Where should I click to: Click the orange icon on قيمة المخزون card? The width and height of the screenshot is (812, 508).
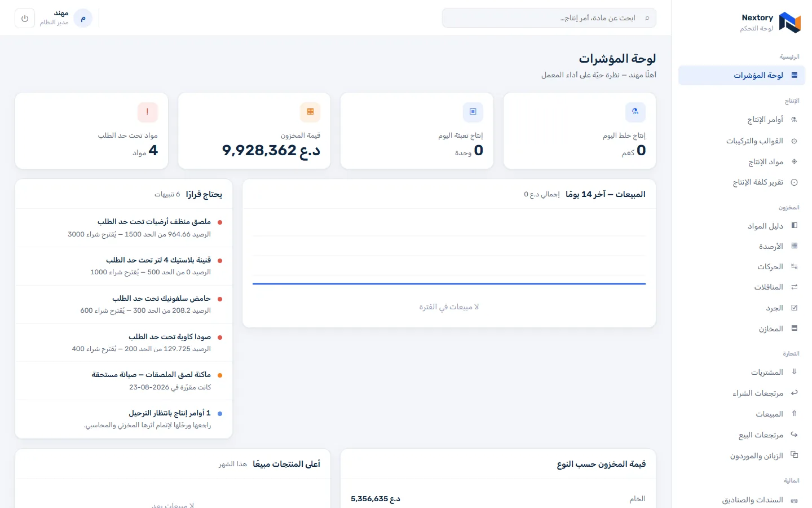pos(310,112)
